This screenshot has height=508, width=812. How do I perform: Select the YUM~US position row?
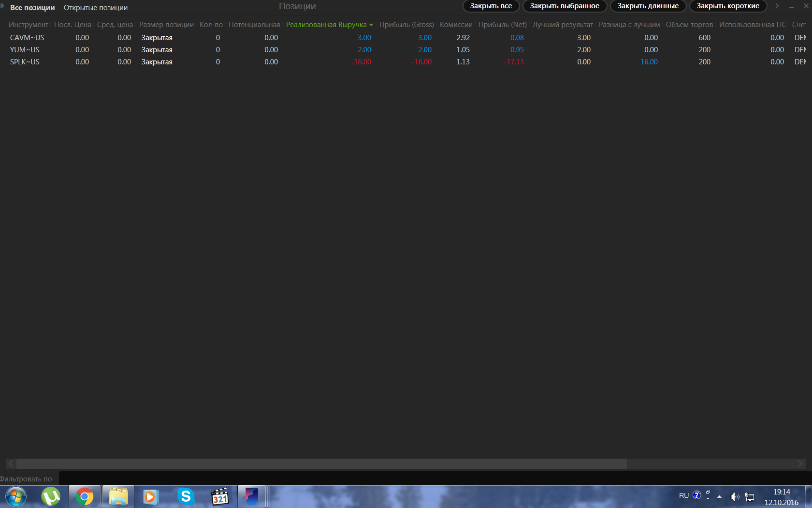406,50
